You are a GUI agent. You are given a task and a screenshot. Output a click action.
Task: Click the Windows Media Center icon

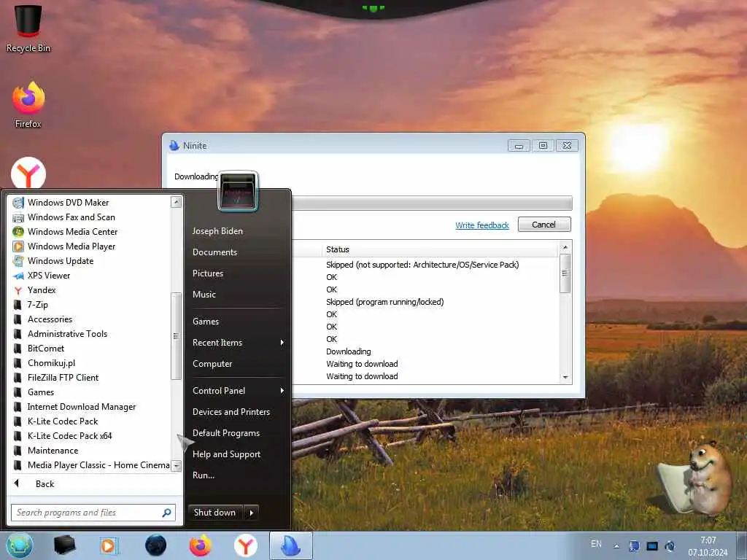point(18,232)
